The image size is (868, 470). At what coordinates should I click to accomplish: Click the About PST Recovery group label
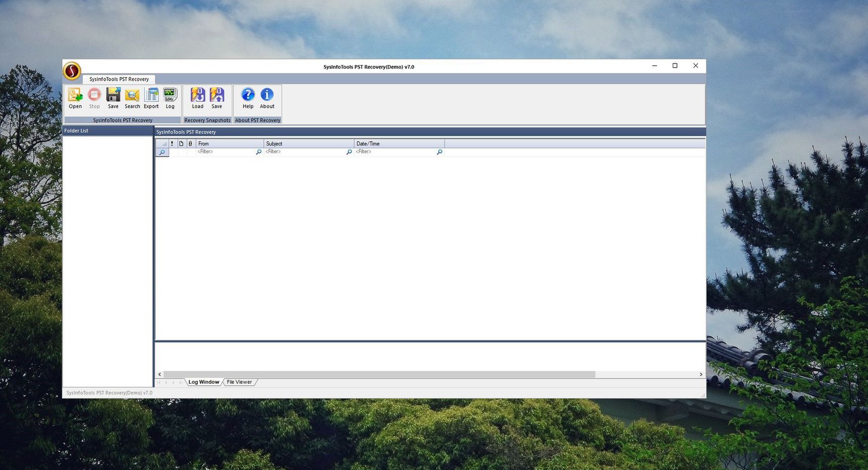(257, 120)
